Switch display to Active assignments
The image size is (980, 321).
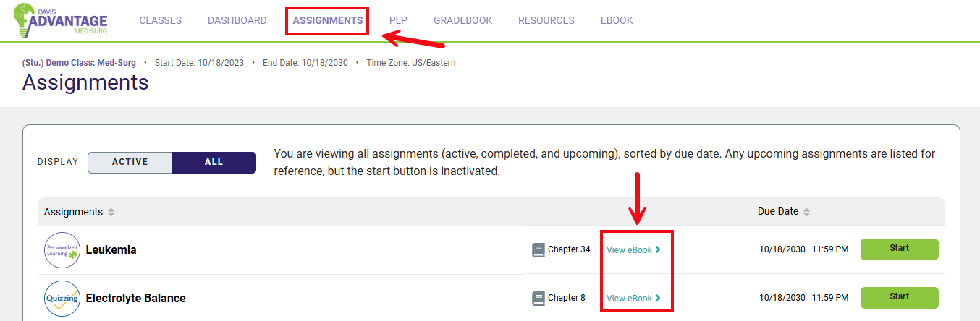(x=130, y=162)
